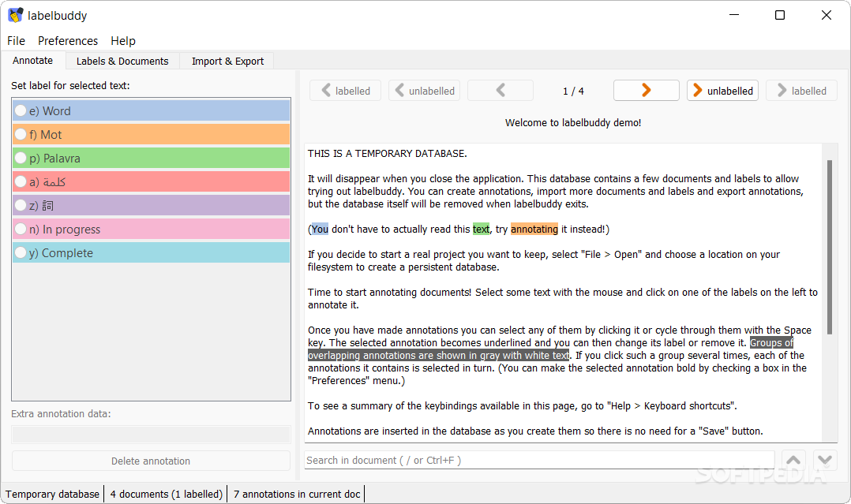Image resolution: width=851 pixels, height=504 pixels.
Task: Select the 'f) Mot' label radio button
Action: coord(21,134)
